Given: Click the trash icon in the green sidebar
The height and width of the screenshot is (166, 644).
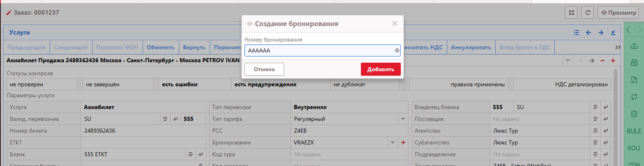Looking at the screenshot, I should point(634,114).
